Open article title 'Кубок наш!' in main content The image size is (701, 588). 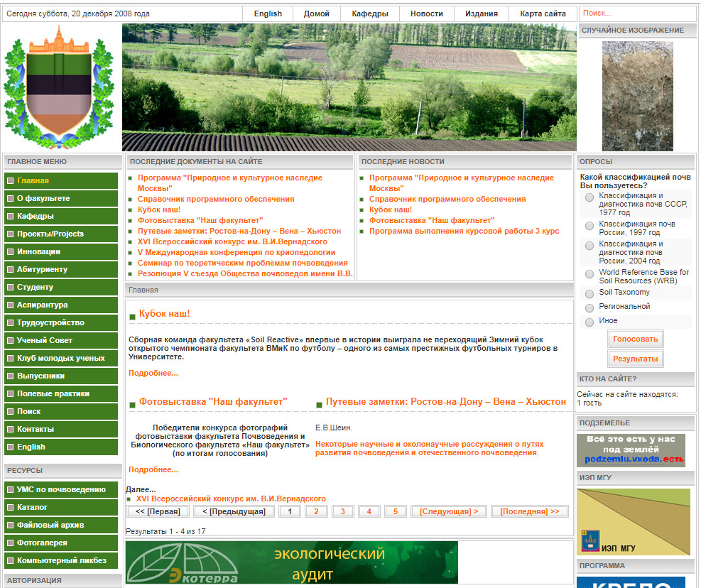click(164, 313)
